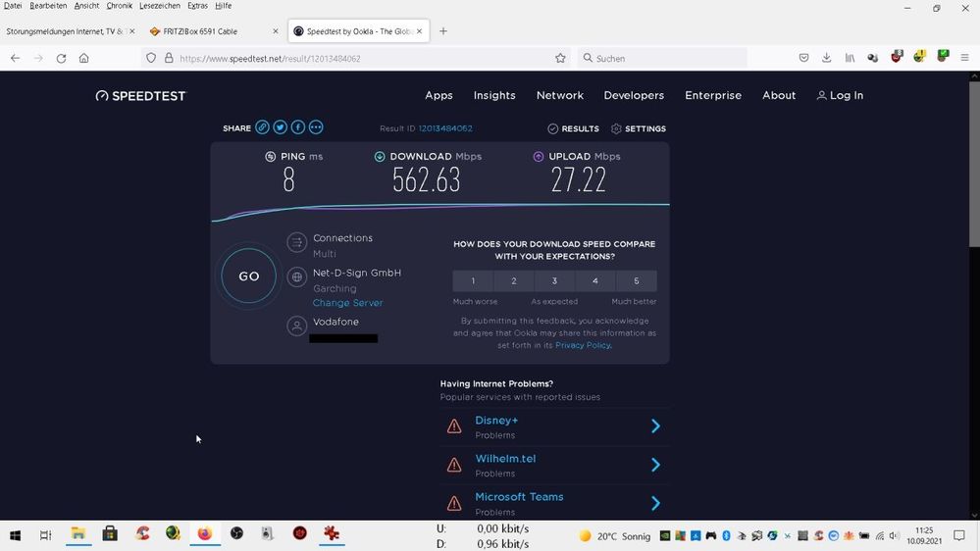This screenshot has height=551, width=980.
Task: Start a new test with GO
Action: [249, 276]
